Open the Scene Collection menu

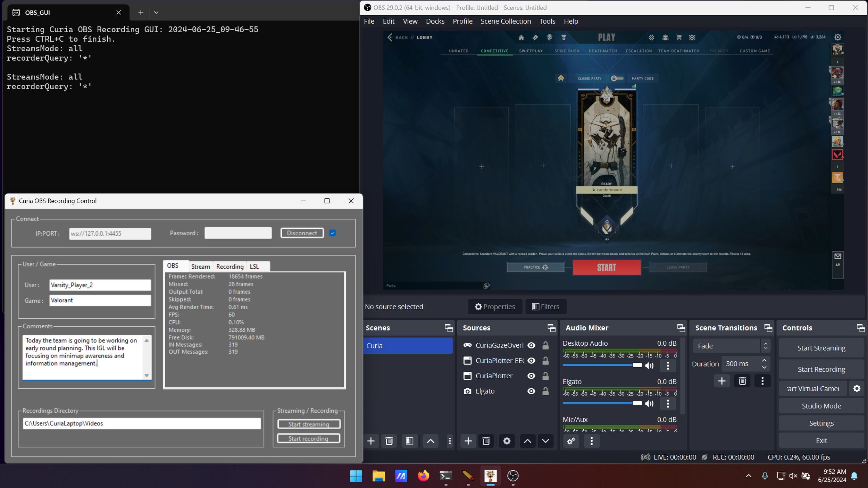506,21
